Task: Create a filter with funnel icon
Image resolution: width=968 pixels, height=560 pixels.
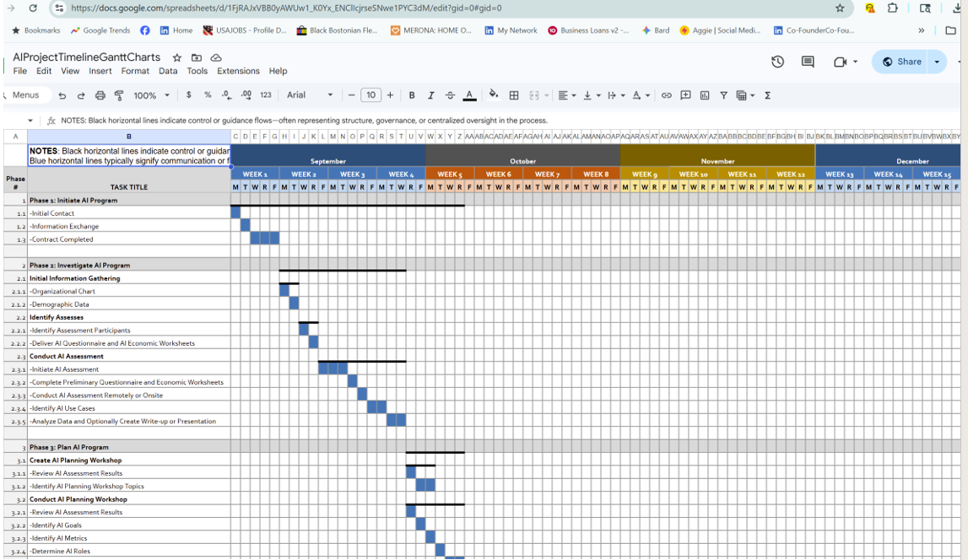Action: (723, 95)
